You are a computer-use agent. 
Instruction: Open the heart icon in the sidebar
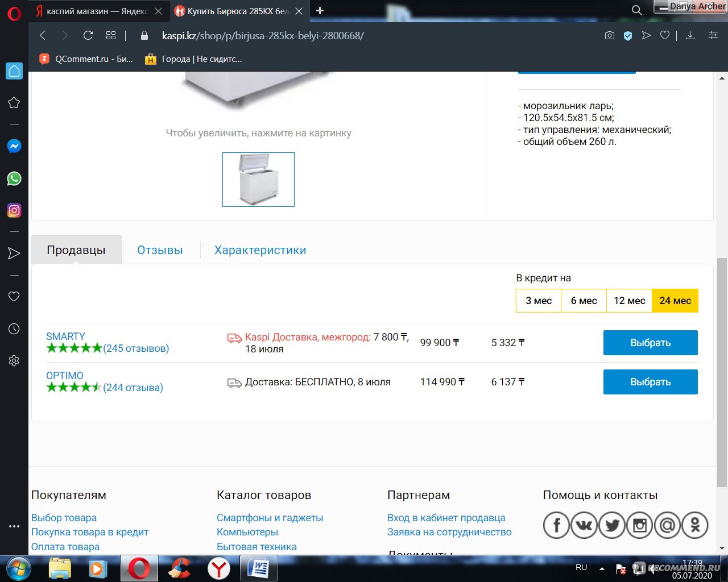(14, 296)
